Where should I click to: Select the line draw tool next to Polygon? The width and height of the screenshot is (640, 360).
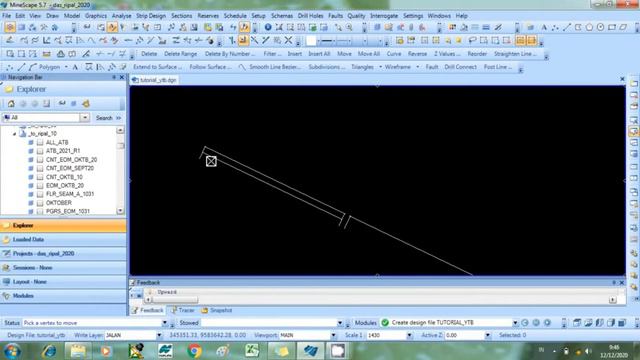pos(22,67)
